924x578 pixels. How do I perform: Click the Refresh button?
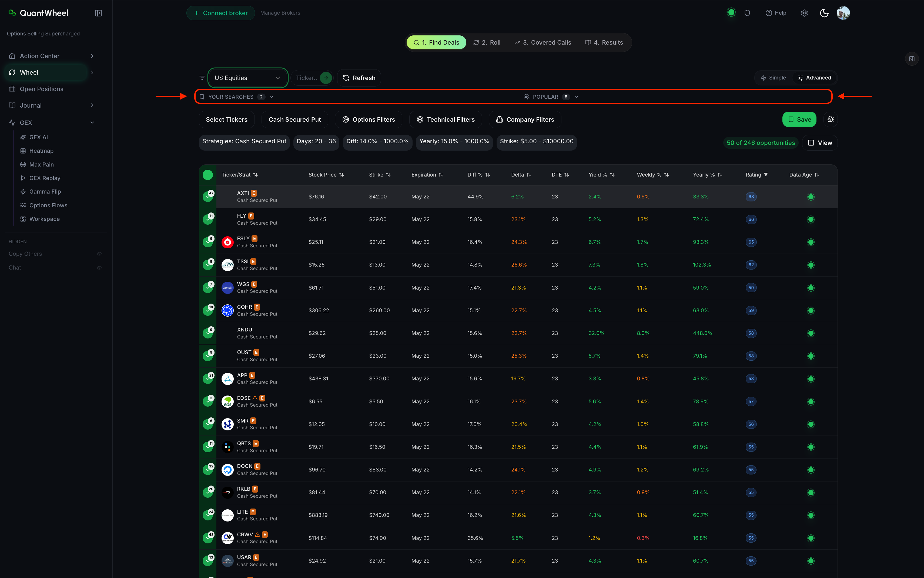pos(359,78)
